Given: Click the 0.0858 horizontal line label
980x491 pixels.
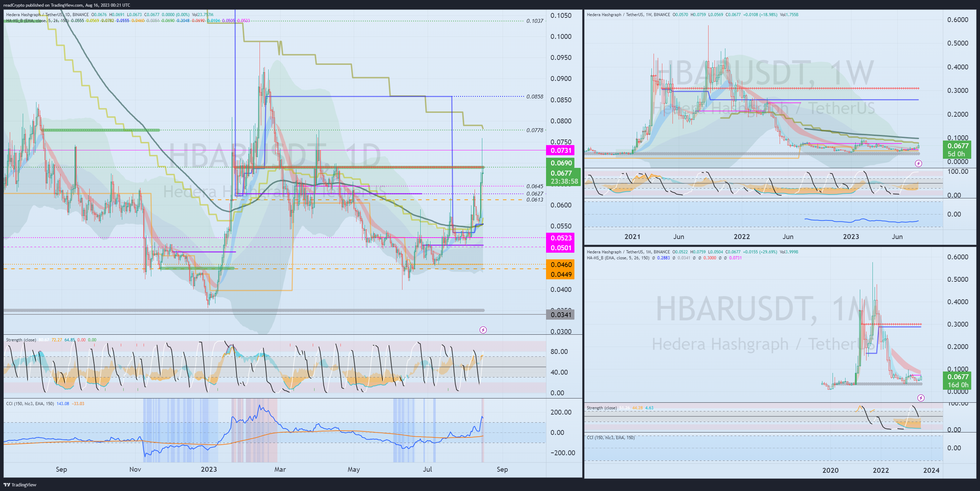Looking at the screenshot, I should 534,97.
